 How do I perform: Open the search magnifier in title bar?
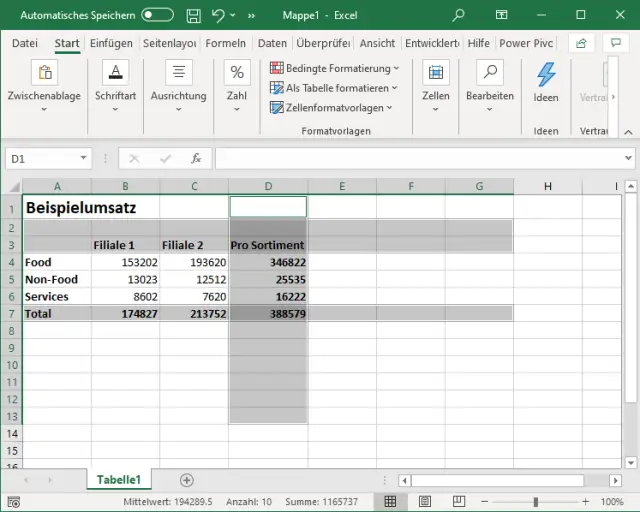pyautogui.click(x=458, y=15)
